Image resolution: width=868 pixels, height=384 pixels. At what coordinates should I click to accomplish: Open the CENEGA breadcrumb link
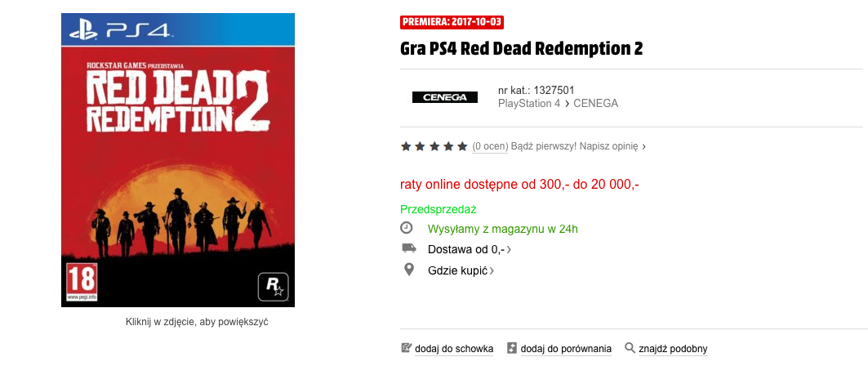(x=595, y=103)
